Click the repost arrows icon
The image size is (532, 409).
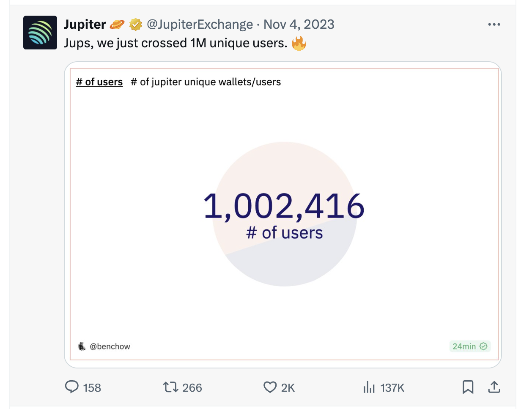[171, 387]
